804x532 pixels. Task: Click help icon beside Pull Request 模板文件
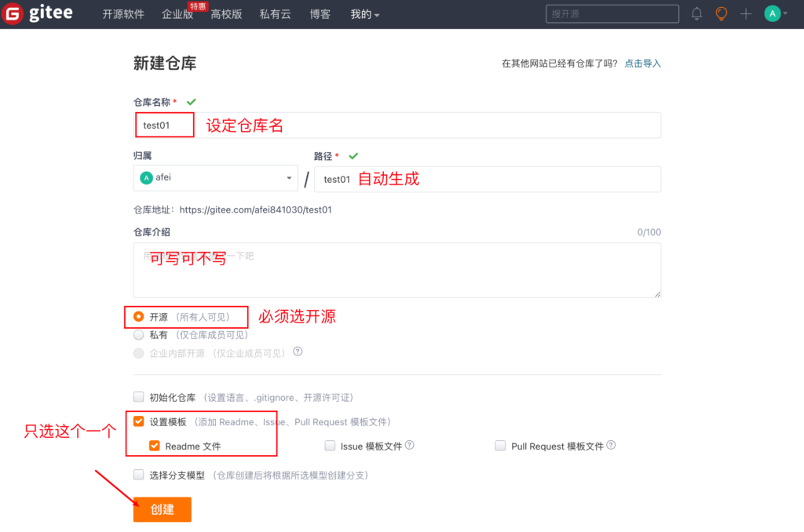coord(611,446)
